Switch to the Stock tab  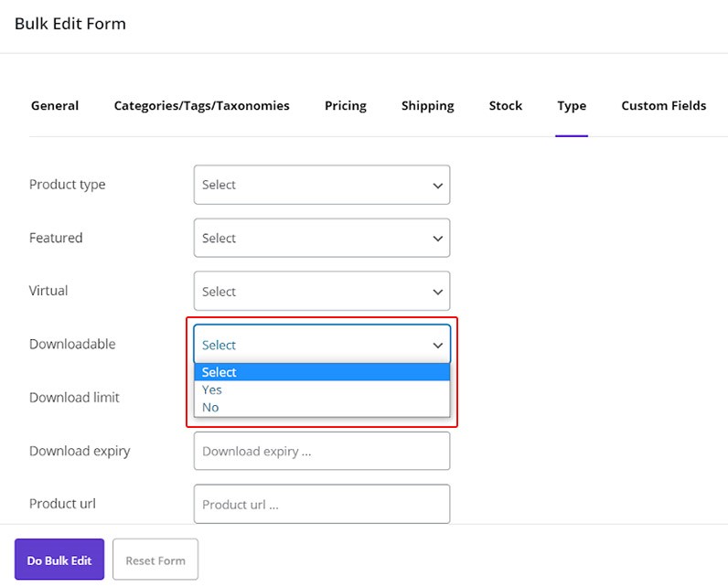(505, 106)
